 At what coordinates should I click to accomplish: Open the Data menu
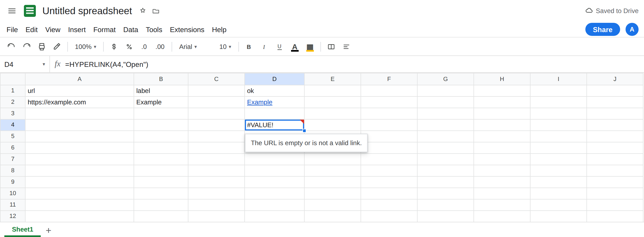[x=131, y=30]
